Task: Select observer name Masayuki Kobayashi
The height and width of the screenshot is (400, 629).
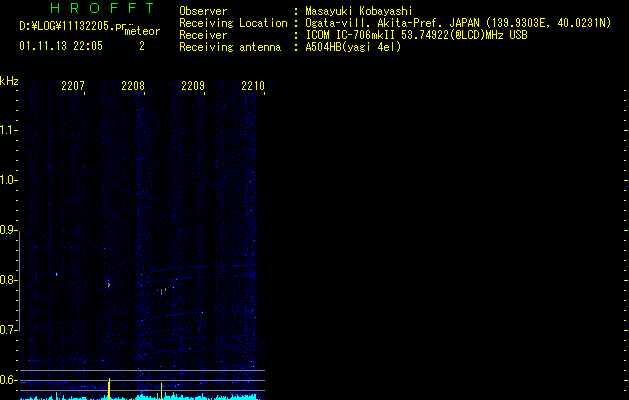Action: pos(359,11)
